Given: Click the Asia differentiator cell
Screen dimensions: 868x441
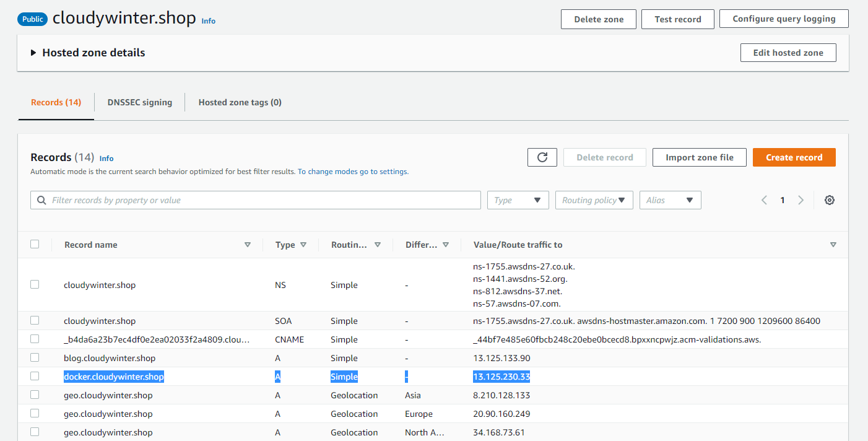Looking at the screenshot, I should 414,395.
